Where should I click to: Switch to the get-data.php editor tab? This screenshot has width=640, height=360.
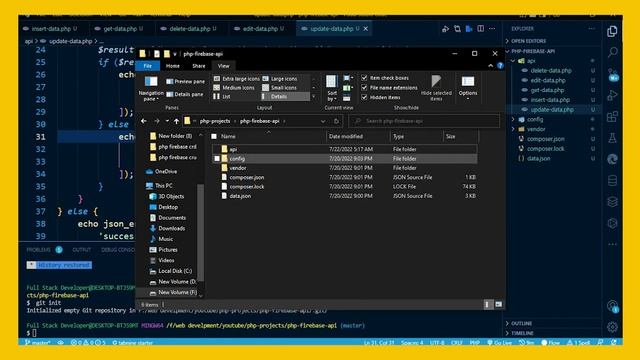tap(120, 29)
